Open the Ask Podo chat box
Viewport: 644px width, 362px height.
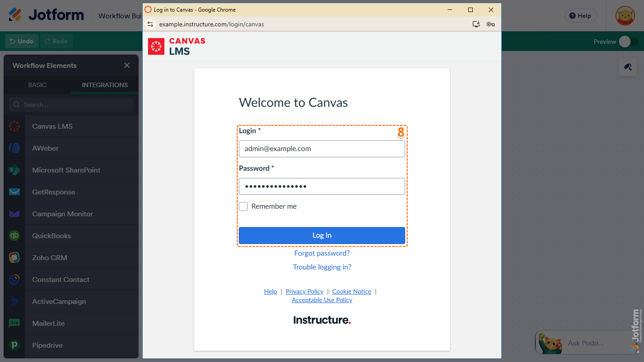[x=586, y=343]
